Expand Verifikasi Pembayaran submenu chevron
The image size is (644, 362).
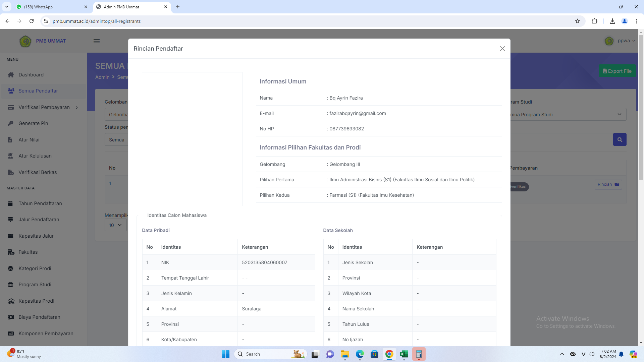pos(77,108)
